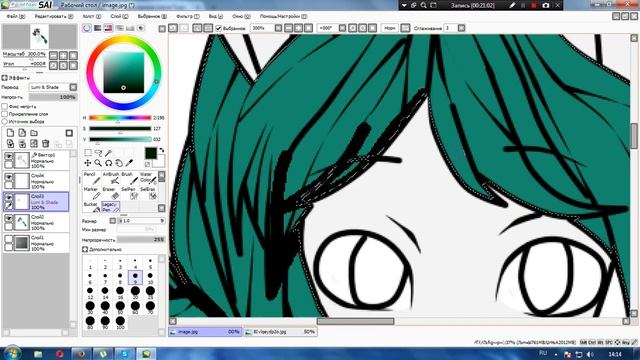Select the Eraser tool
Image resolution: width=640 pixels, height=360 pixels.
coord(110,193)
